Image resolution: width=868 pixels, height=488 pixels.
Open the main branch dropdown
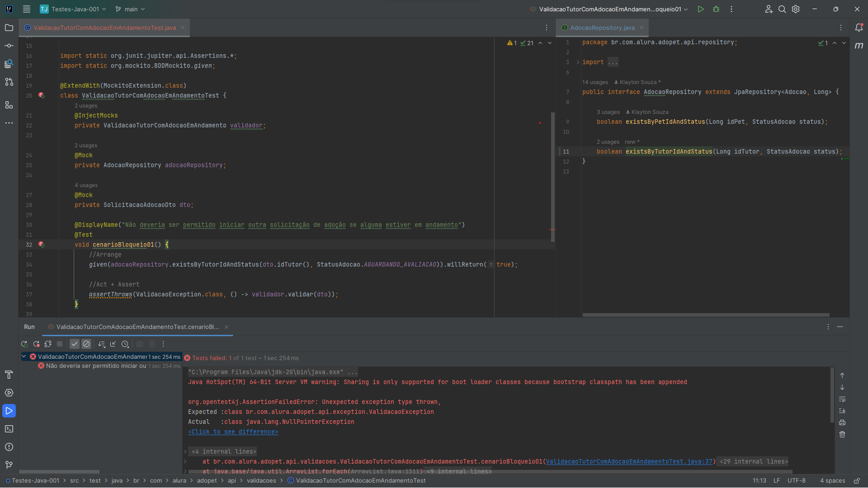tap(130, 9)
